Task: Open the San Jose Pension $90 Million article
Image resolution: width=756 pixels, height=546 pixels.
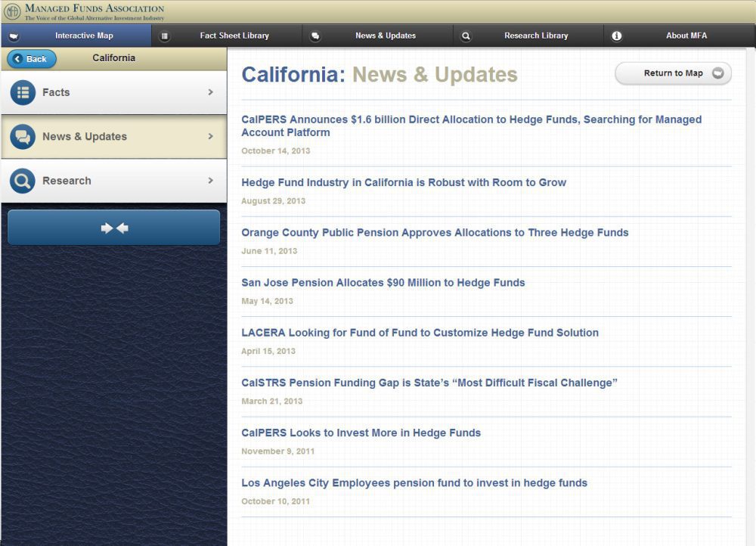Action: pyautogui.click(x=383, y=283)
